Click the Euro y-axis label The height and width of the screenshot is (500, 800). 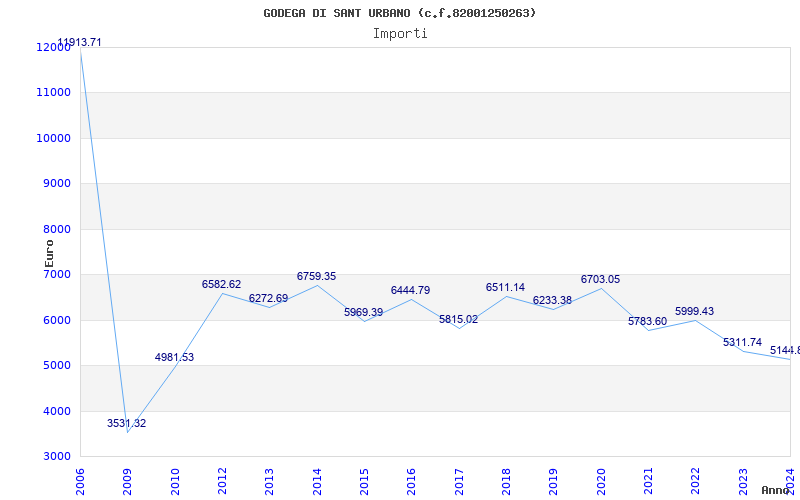point(49,254)
